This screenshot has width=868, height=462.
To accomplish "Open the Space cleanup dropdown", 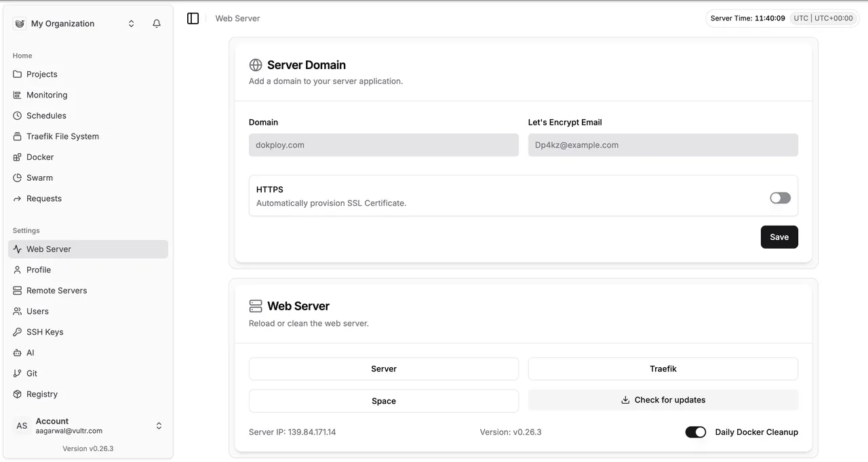I will 384,401.
